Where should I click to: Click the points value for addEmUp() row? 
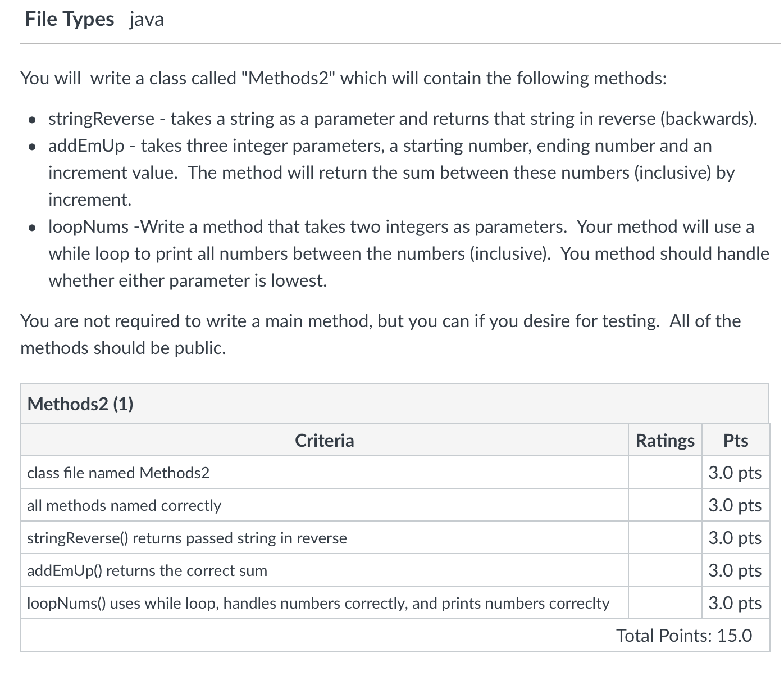(x=735, y=570)
